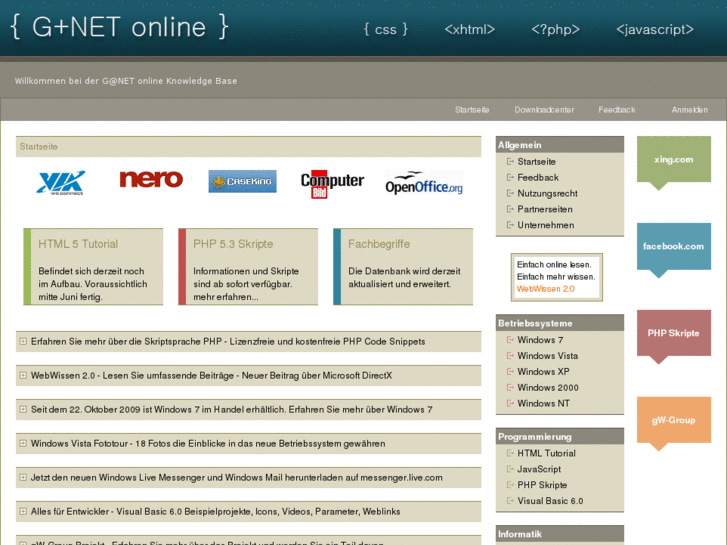Go to Startseite in the top navigation
This screenshot has height=545, width=727.
coord(472,110)
